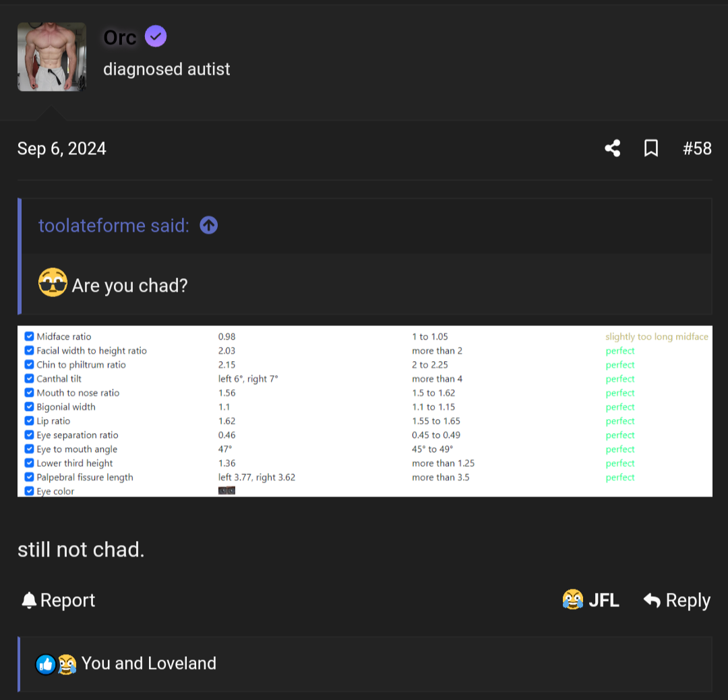Uncheck the Lip ratio checkbox
The height and width of the screenshot is (700, 728).
[29, 420]
